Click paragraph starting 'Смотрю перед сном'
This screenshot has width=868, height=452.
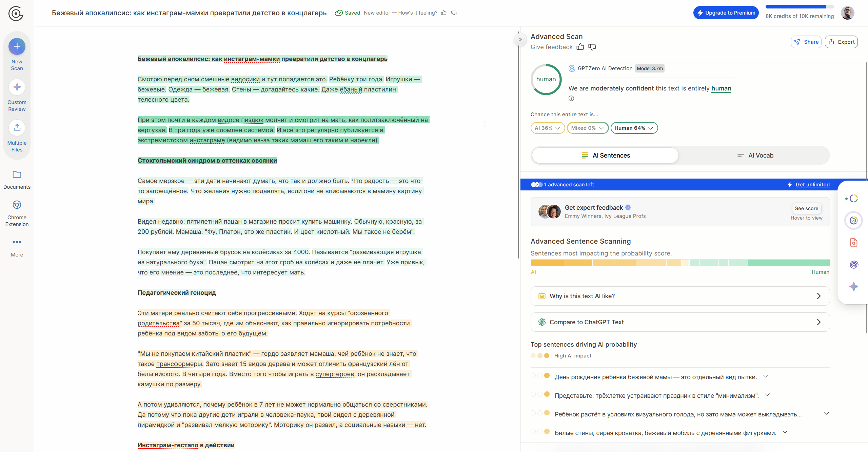(280, 89)
